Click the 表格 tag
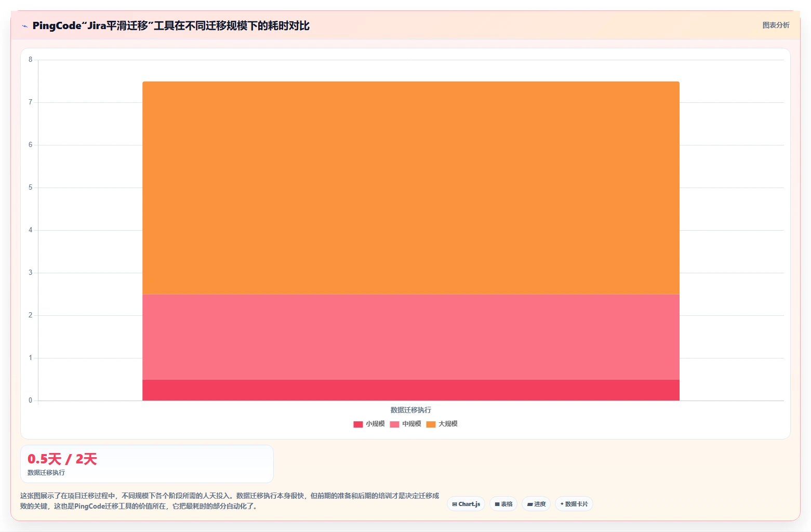Image resolution: width=811 pixels, height=532 pixels. tap(503, 504)
